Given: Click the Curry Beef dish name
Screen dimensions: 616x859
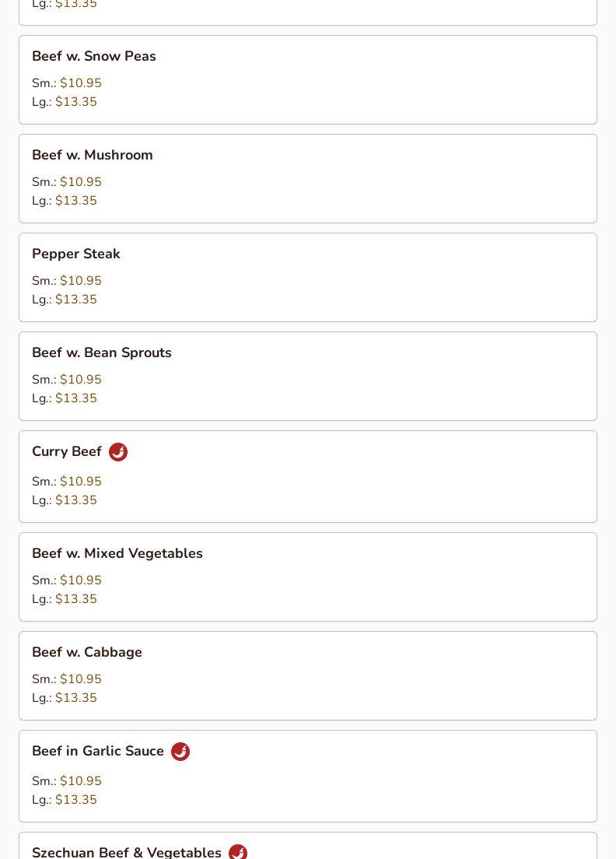Looking at the screenshot, I should [x=67, y=451].
